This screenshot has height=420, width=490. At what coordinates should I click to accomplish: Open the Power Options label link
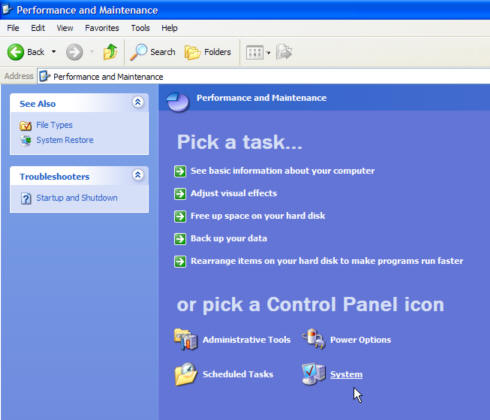pos(360,340)
